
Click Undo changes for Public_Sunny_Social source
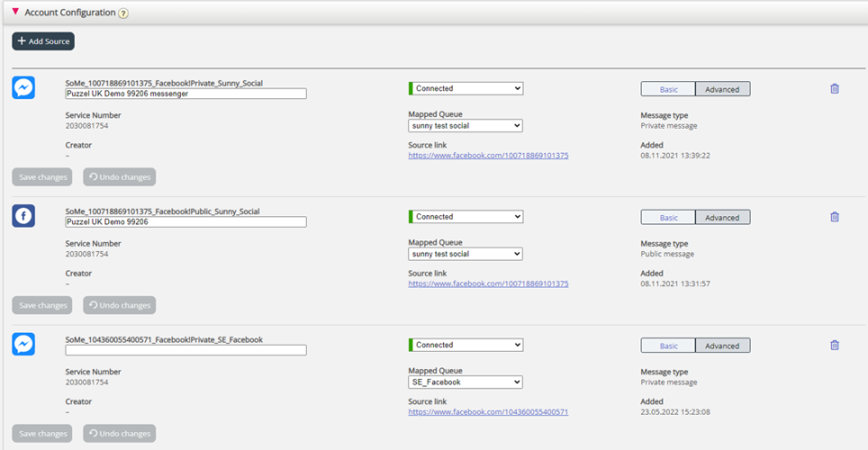[119, 305]
